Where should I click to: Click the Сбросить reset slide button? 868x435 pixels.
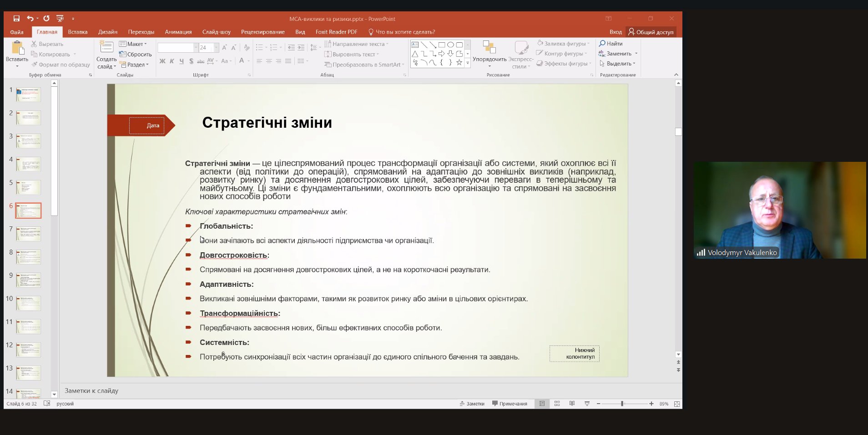pyautogui.click(x=136, y=54)
